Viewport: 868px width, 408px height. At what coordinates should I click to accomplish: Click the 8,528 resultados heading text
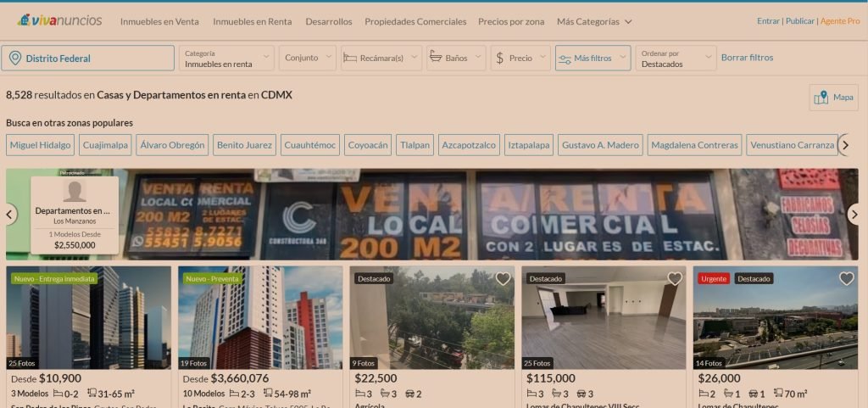(x=149, y=95)
